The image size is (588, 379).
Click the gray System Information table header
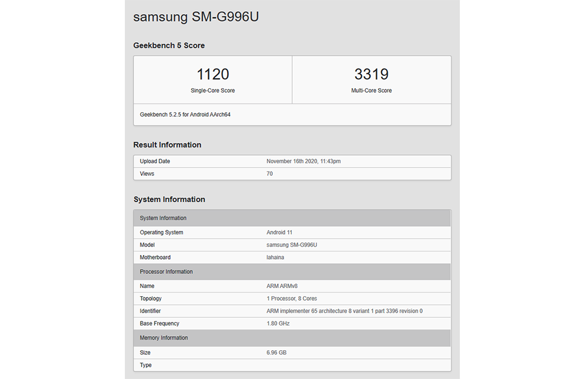292,218
